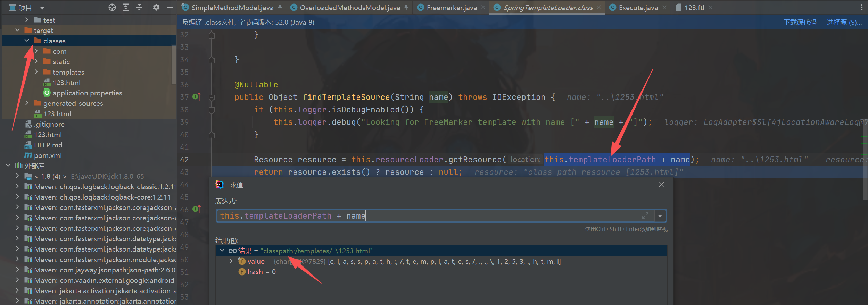Expand the value char array node
Image resolution: width=868 pixels, height=305 pixels.
point(231,261)
